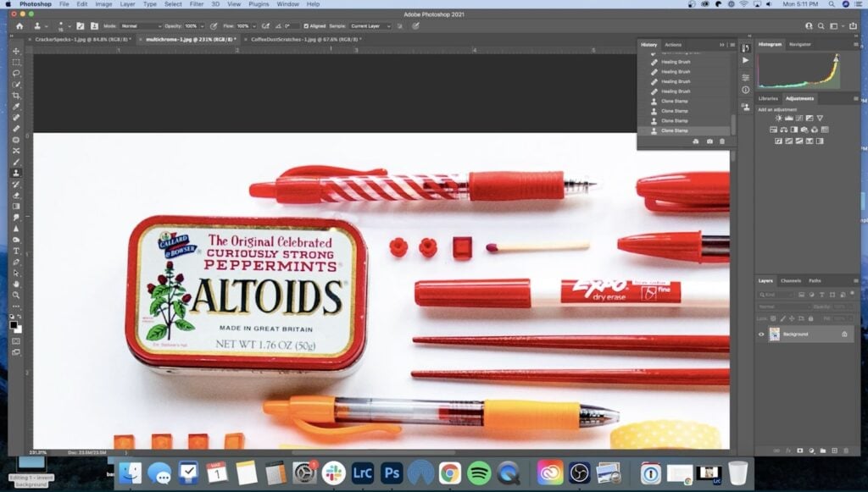Viewport: 868px width, 492px height.
Task: Select the Hand tool
Action: point(16,285)
